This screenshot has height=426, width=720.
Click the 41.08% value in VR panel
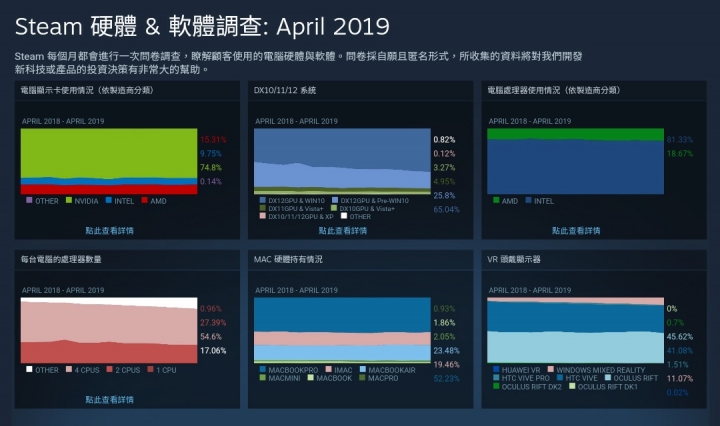(680, 350)
